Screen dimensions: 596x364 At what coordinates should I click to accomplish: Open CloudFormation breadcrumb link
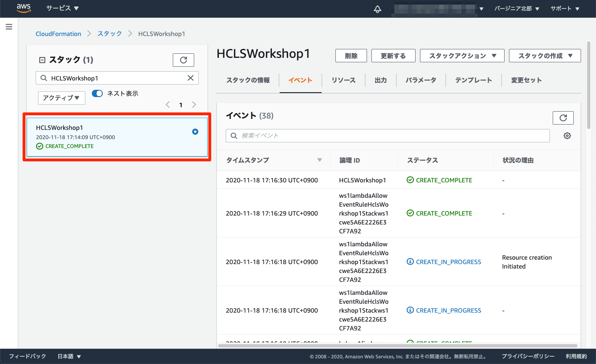tap(58, 34)
